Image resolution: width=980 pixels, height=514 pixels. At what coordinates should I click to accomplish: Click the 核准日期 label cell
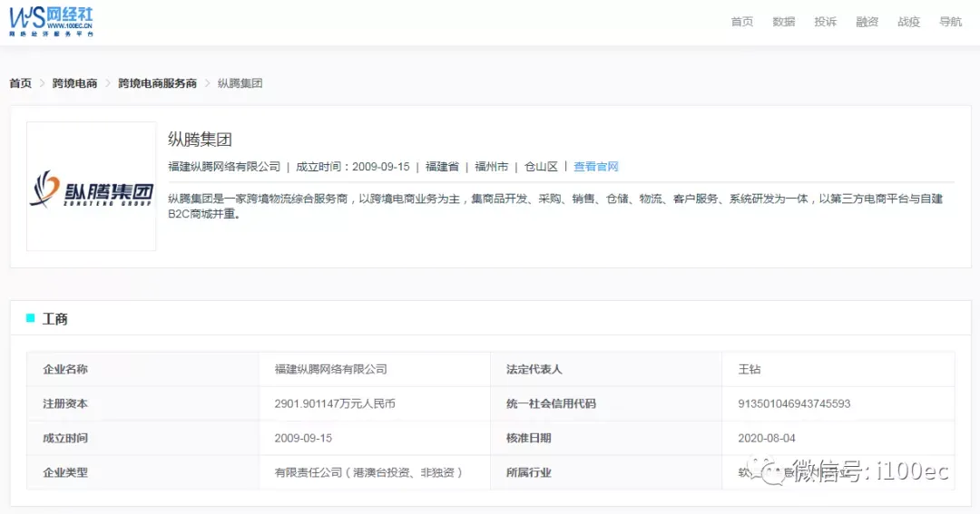606,438
